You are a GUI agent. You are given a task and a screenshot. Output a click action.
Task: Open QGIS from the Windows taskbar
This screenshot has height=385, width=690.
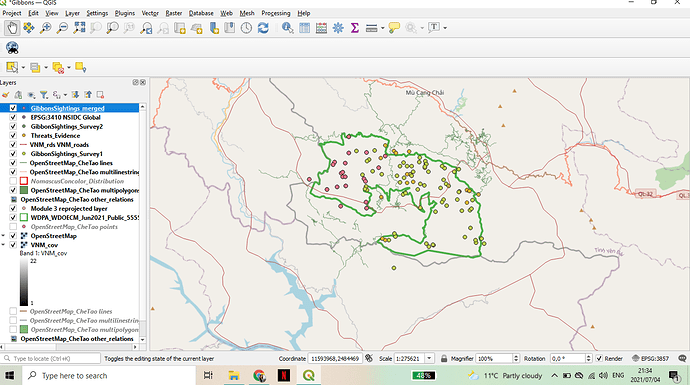tap(309, 375)
